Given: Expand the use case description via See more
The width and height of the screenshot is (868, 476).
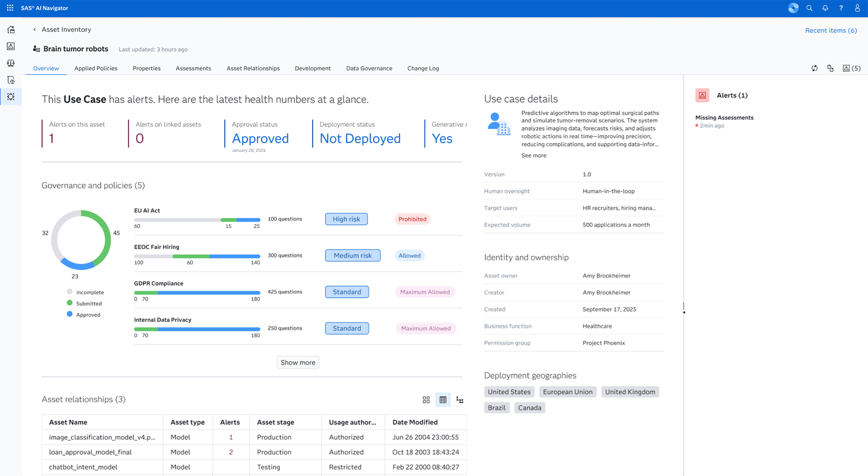Looking at the screenshot, I should (533, 155).
